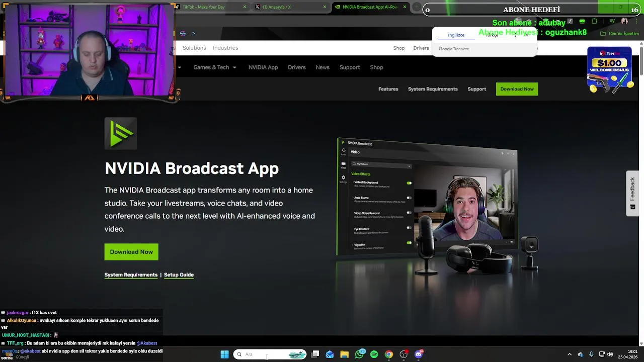
Task: Open the volume control in system tray
Action: 610,354
